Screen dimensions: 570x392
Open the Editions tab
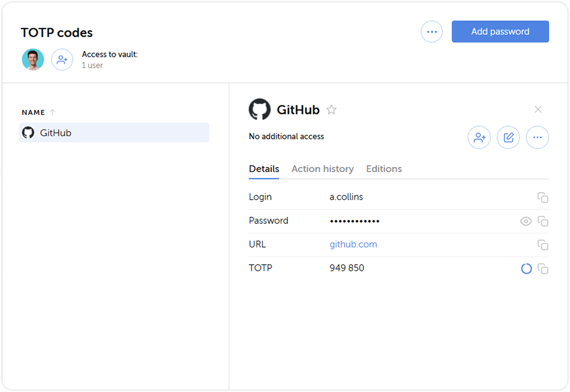click(384, 169)
